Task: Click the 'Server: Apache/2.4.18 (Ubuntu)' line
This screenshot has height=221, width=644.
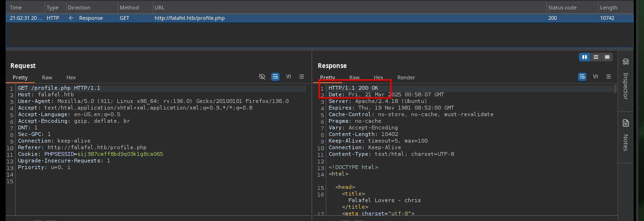Action: click(x=378, y=101)
